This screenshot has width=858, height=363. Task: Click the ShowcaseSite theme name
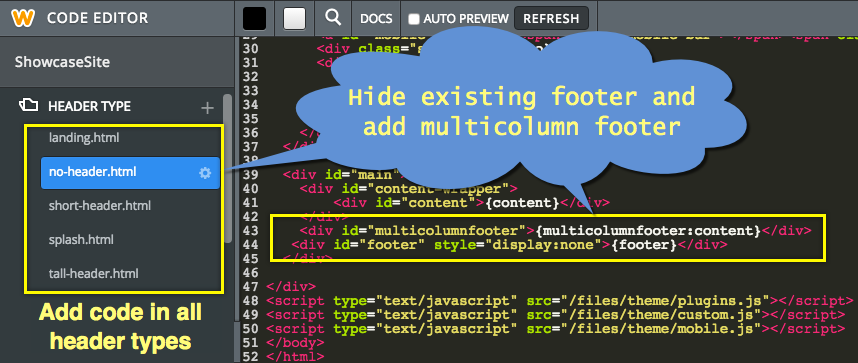(62, 62)
